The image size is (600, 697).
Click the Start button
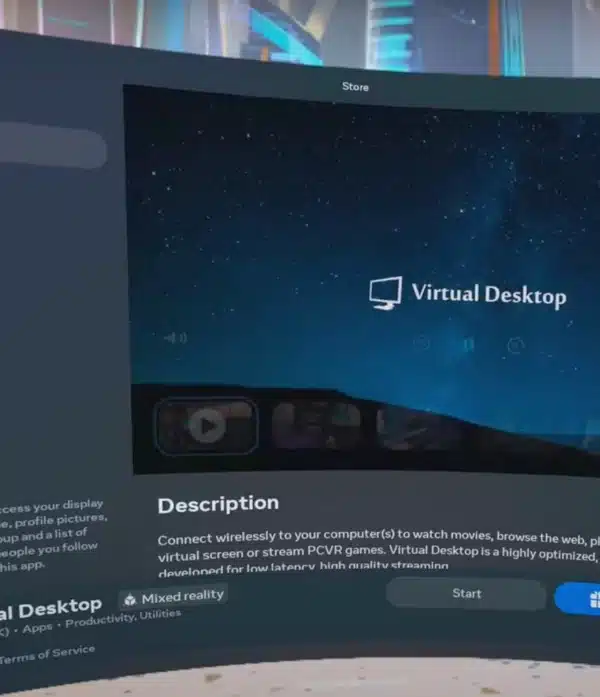point(466,593)
